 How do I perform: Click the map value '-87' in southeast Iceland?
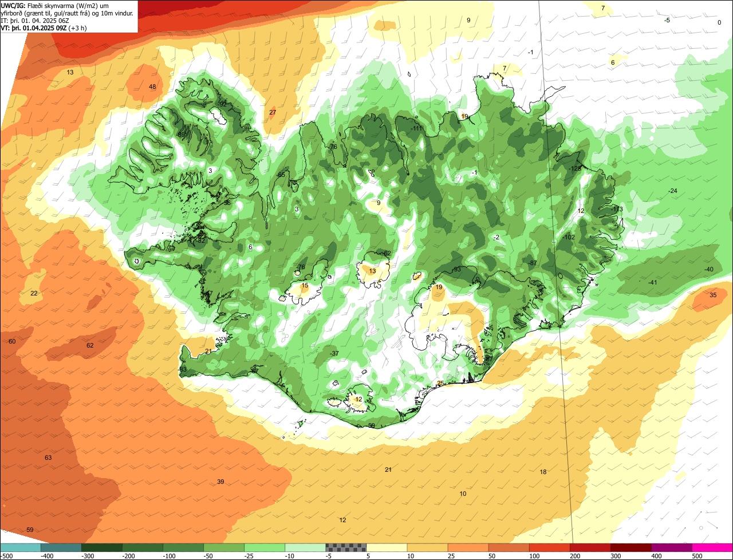click(533, 263)
